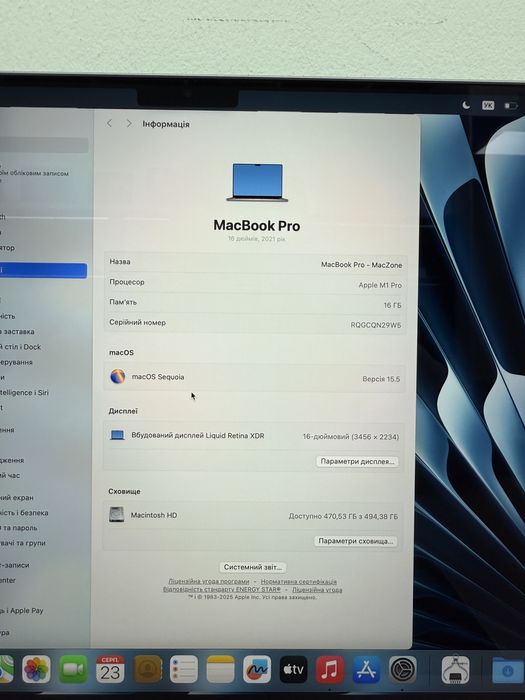Open the Photos app in Dock
Image resolution: width=525 pixels, height=700 pixels.
coord(36,669)
